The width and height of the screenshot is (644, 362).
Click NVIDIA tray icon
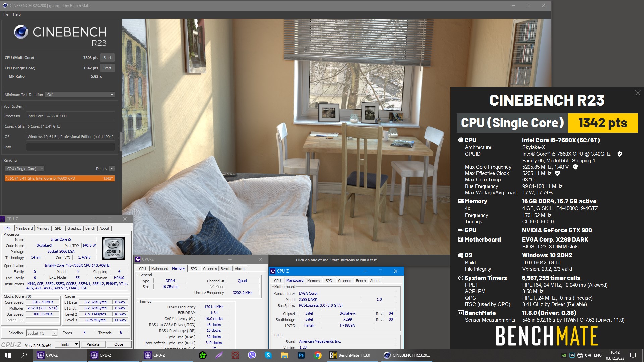click(564, 355)
